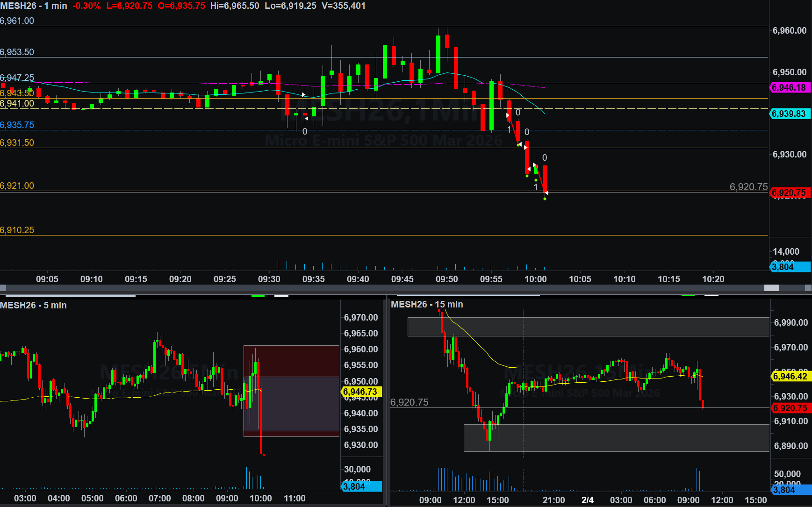The image size is (812, 507).
Task: Click upper gray zone rectangle on 15 min chart
Action: (588, 327)
